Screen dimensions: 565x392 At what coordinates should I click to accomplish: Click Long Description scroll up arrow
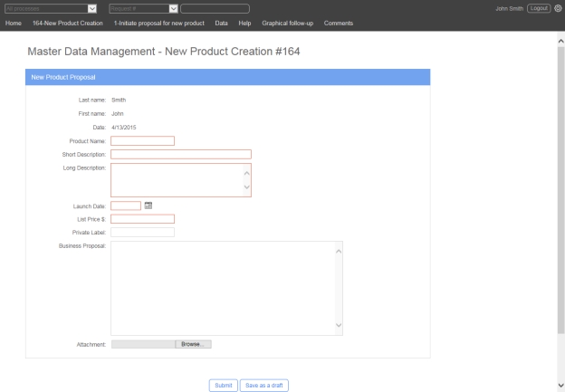(246, 172)
